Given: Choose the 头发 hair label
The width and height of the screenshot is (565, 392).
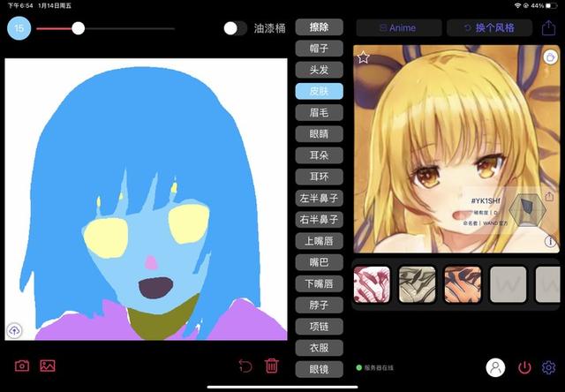Looking at the screenshot, I should coord(319,69).
